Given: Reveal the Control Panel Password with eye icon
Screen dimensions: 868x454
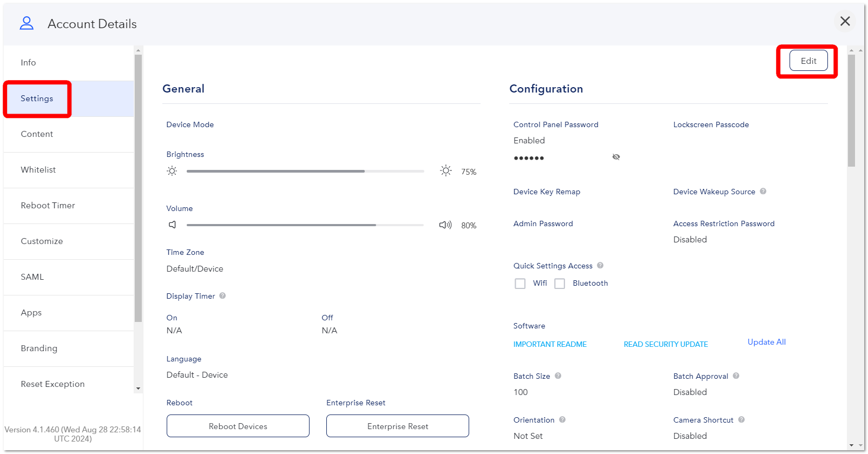Looking at the screenshot, I should [616, 157].
